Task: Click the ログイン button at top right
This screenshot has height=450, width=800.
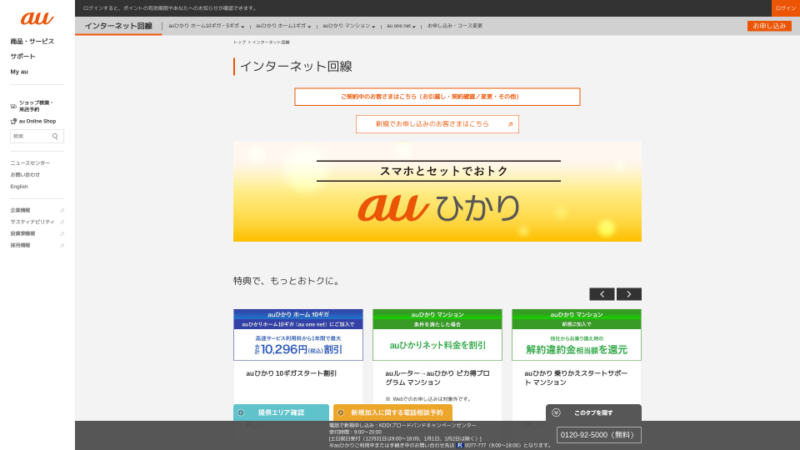Action: tap(785, 8)
